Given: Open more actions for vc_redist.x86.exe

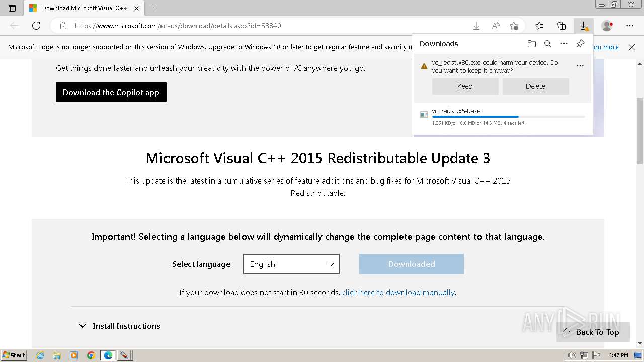Looking at the screenshot, I should pyautogui.click(x=580, y=66).
